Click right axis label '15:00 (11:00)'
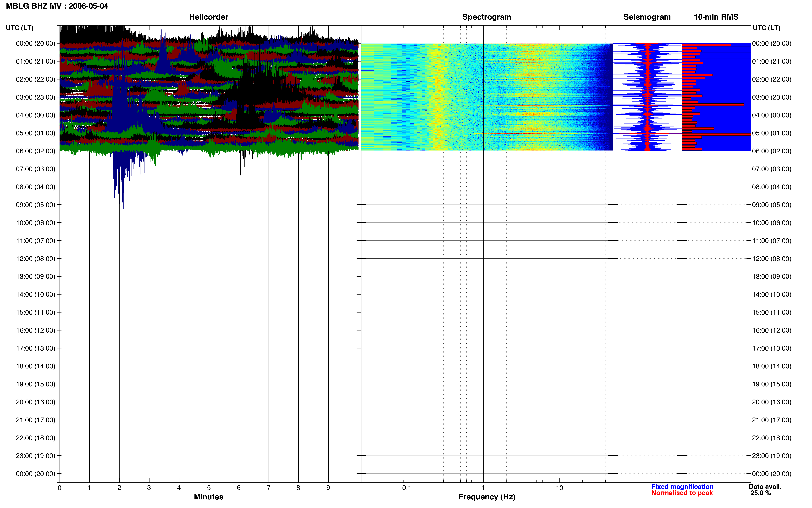This screenshot has width=812, height=508. [x=772, y=313]
